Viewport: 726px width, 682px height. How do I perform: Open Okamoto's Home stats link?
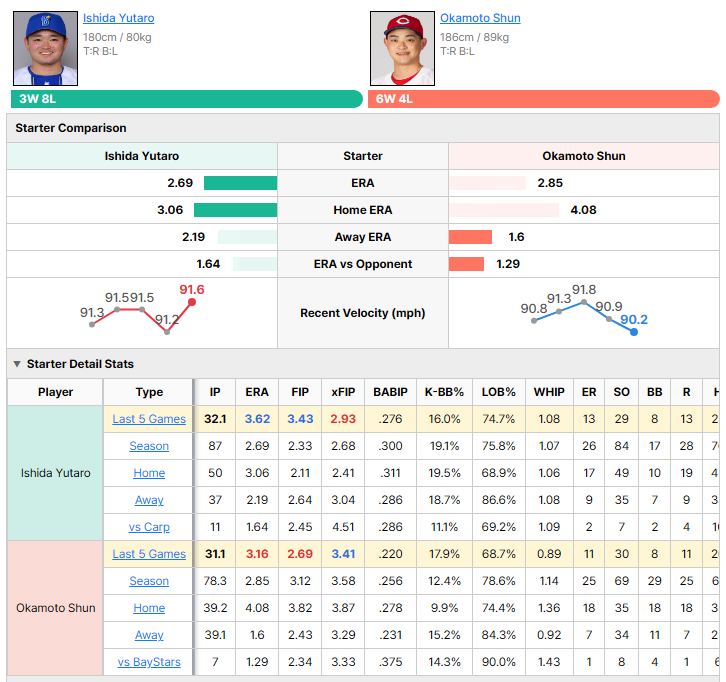coord(149,608)
